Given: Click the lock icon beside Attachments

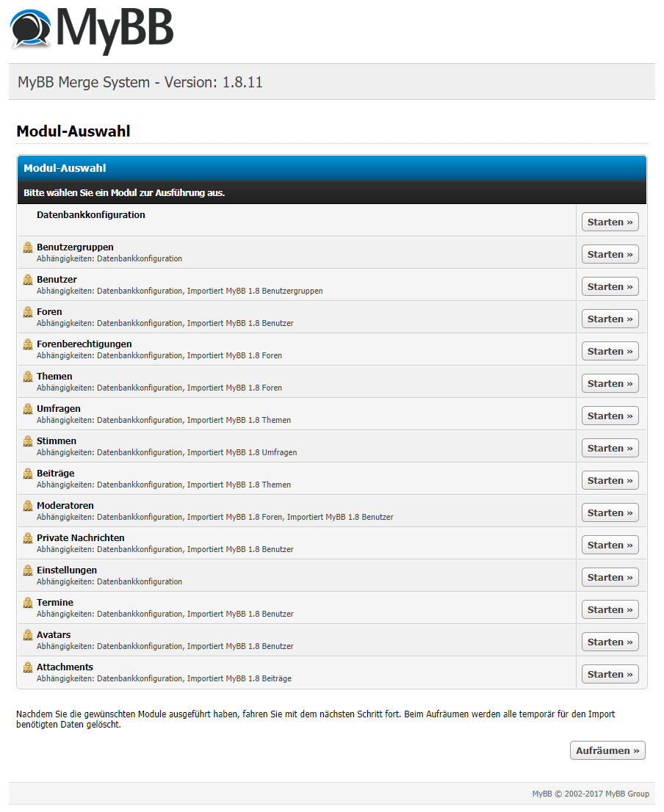Looking at the screenshot, I should point(28,667).
